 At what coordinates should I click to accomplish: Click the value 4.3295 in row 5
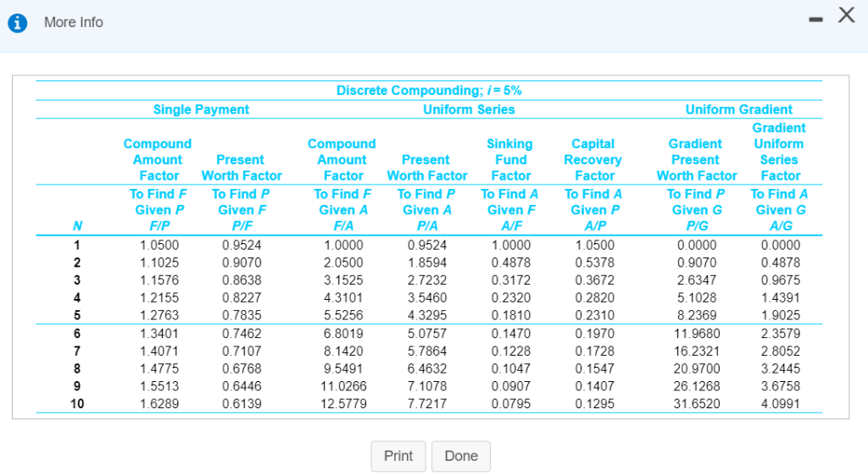tap(427, 315)
